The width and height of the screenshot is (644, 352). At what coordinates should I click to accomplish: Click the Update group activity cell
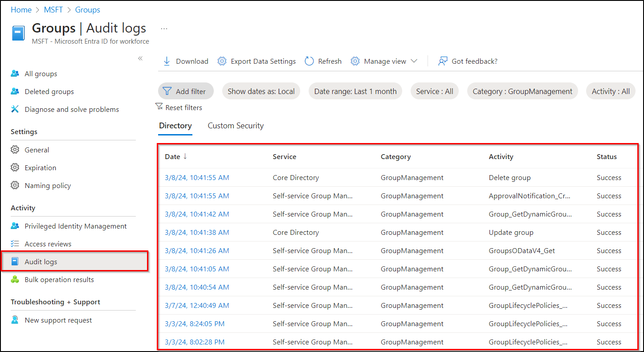click(511, 232)
